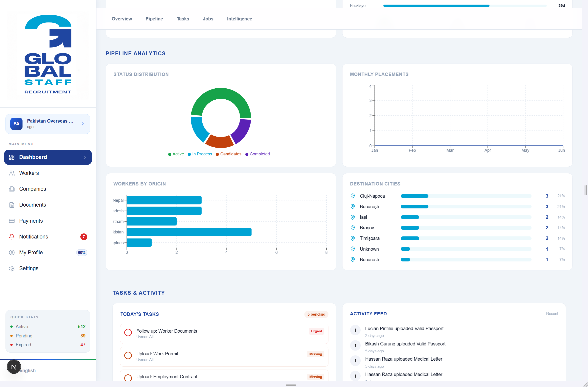Click the 5 pending badge in Today's Tasks
Screen dimensions: 588x387
click(x=316, y=314)
